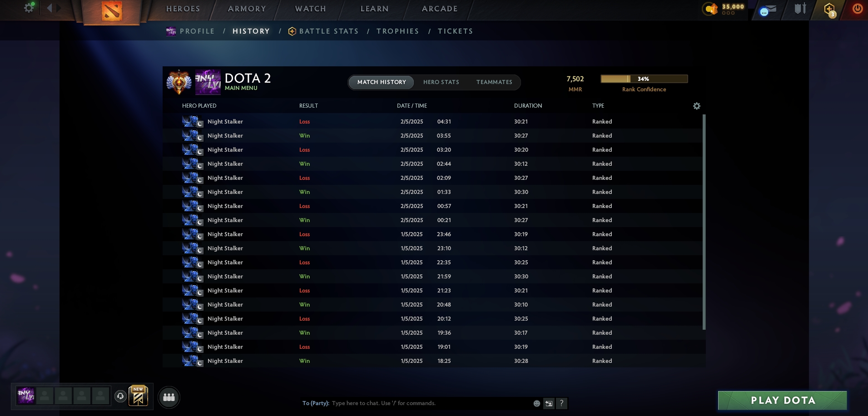
Task: Select the MATCH HISTORY toggle
Action: click(382, 82)
